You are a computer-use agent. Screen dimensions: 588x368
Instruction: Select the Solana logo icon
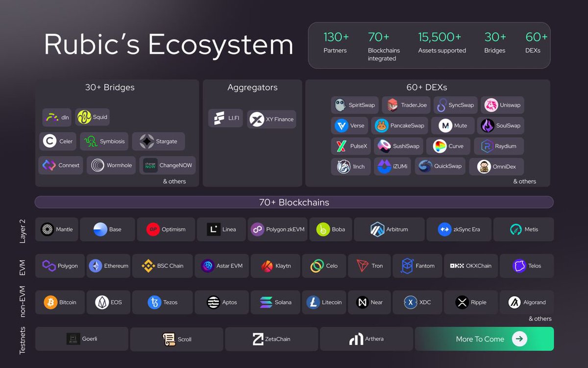point(266,302)
